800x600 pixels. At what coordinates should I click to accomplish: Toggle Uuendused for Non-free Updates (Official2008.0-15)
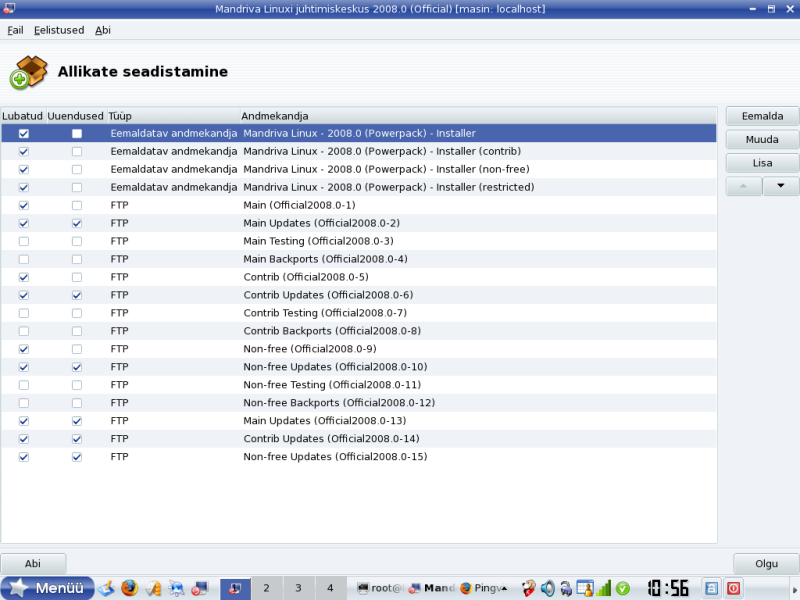77,457
